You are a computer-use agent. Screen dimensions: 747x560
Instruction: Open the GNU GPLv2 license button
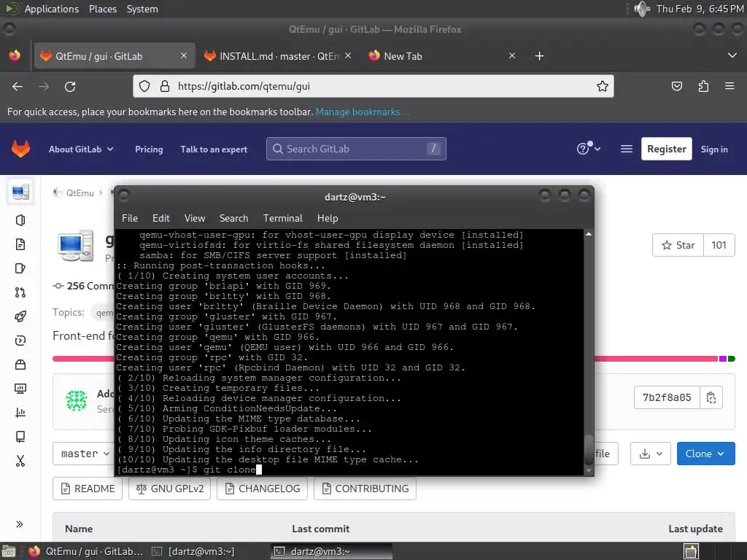click(x=169, y=489)
